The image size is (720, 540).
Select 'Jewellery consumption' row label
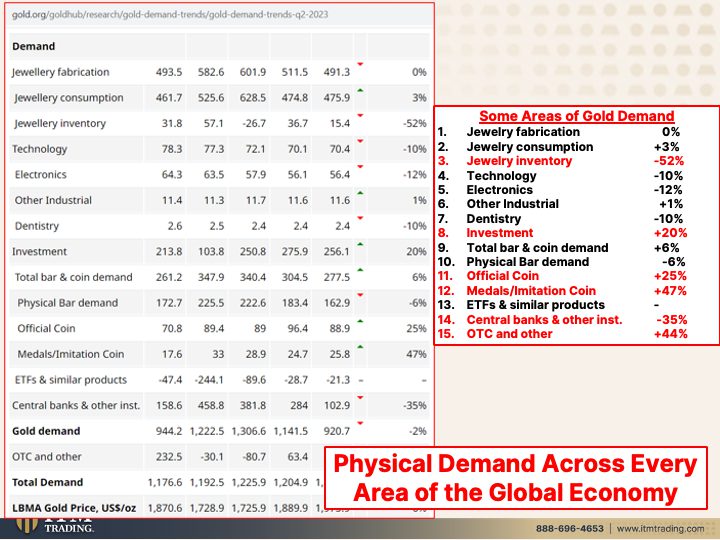[69, 98]
